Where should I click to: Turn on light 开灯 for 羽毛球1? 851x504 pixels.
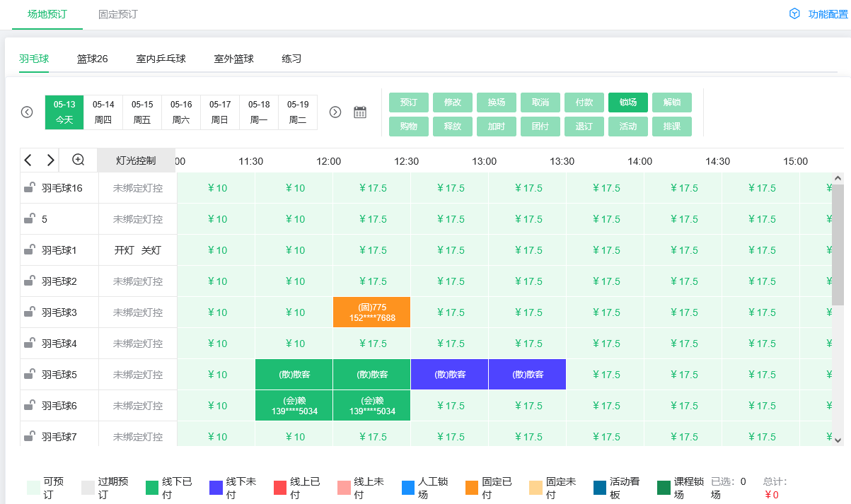click(x=124, y=250)
